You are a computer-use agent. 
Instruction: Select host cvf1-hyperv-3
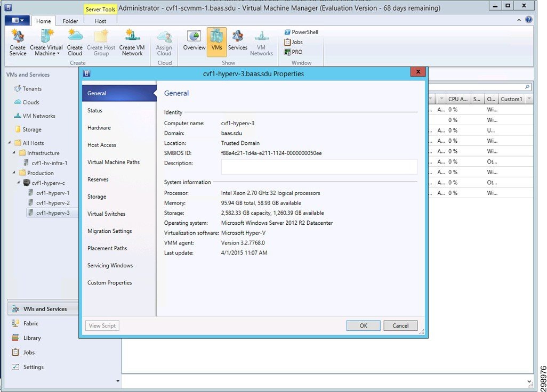pos(49,213)
